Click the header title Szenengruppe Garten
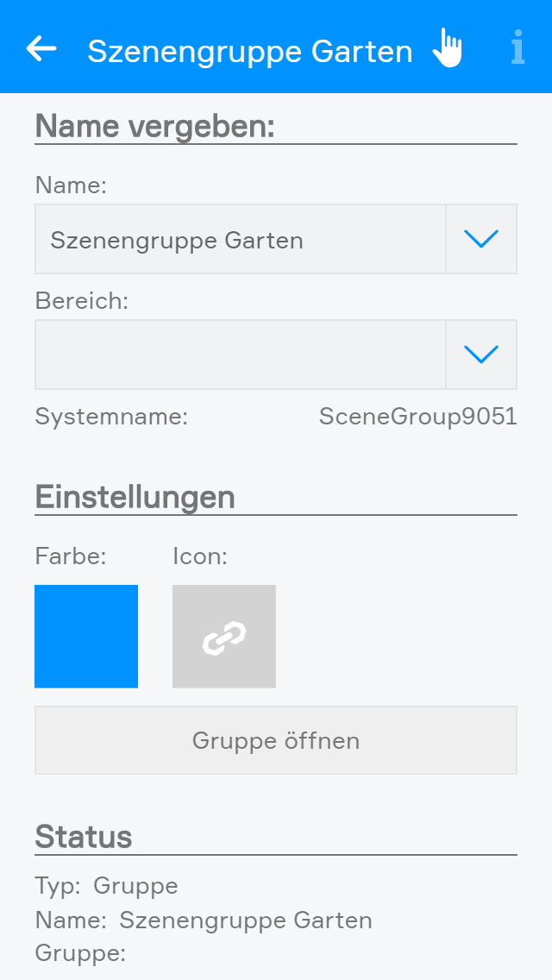The height and width of the screenshot is (980, 552). pos(250,52)
